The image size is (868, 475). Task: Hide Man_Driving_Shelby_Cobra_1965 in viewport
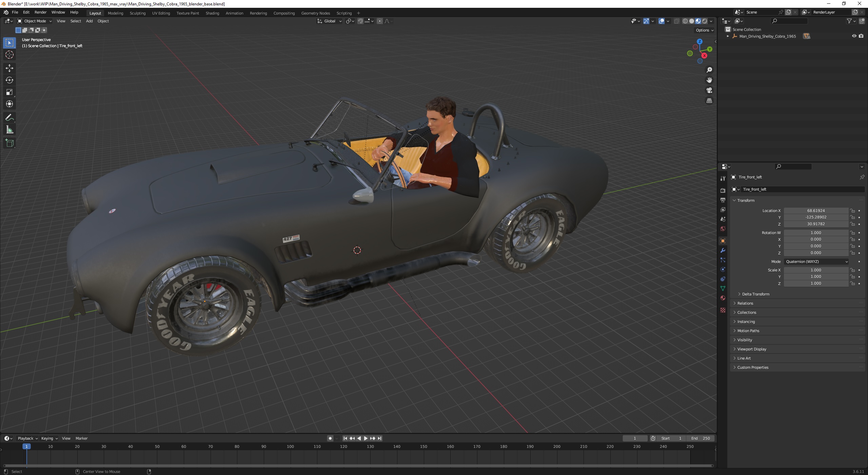[x=854, y=36]
